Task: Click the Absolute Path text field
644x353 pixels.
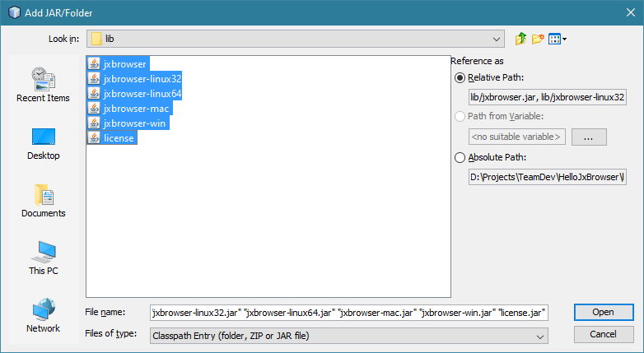Action: (x=547, y=177)
